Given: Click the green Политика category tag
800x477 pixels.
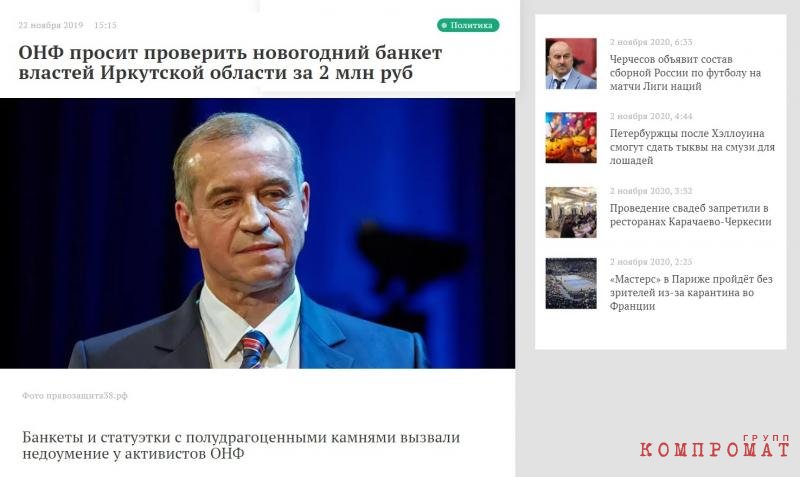Looking at the screenshot, I should point(468,25).
